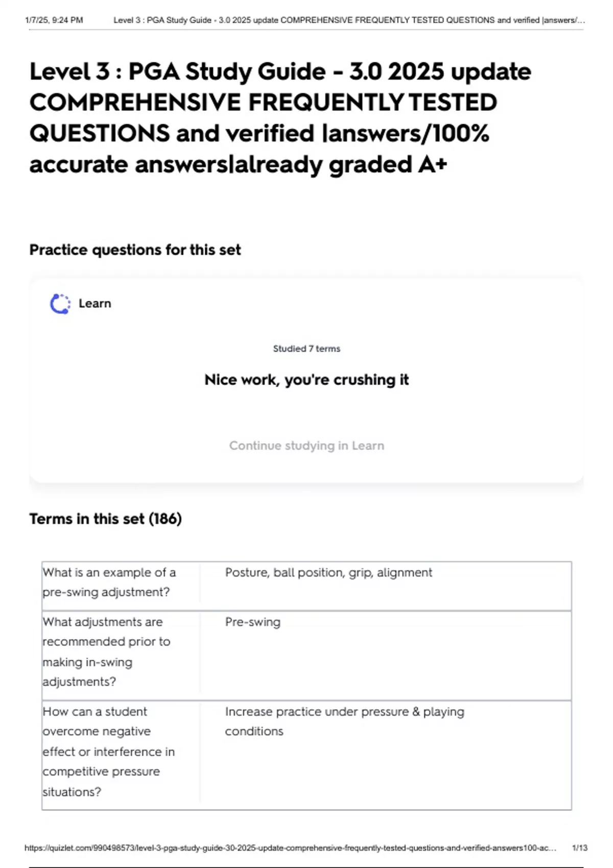Click the small document title in page header
The width and height of the screenshot is (613, 868).
click(x=349, y=20)
